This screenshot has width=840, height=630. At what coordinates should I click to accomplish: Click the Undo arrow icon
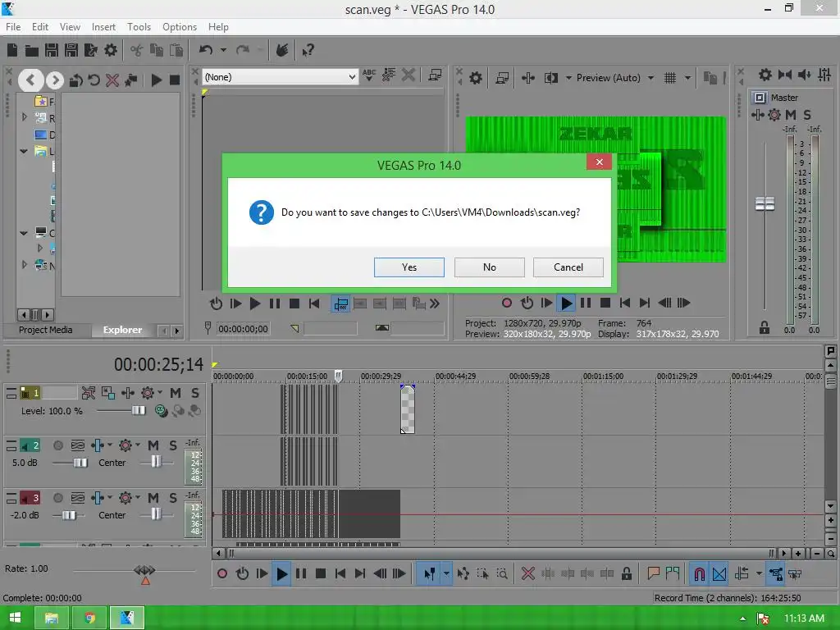[206, 50]
